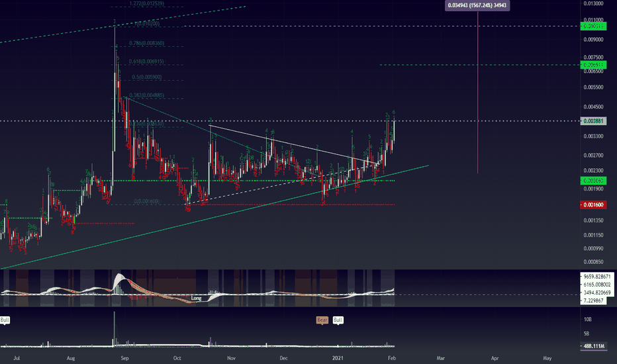Image resolution: width=617 pixels, height=364 pixels.
Task: Click the 9659.828671 indicator value
Action: pyautogui.click(x=597, y=277)
